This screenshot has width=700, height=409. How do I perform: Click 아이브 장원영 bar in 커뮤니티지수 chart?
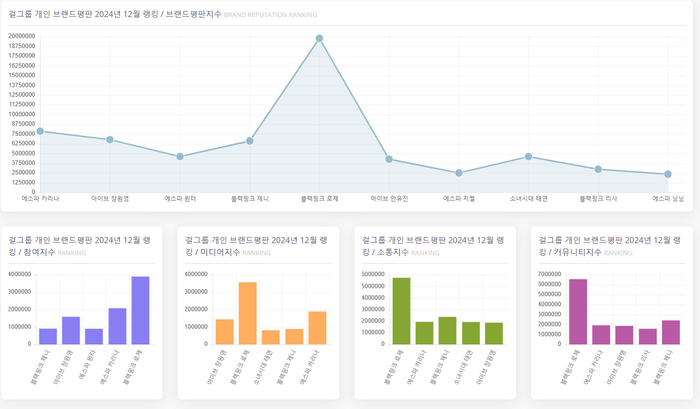625,335
